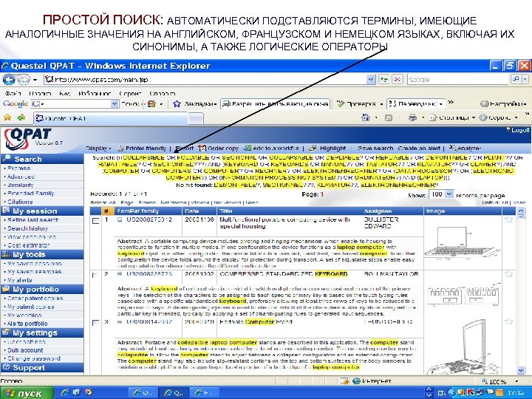Open the Файл (File) menu

coord(13,93)
